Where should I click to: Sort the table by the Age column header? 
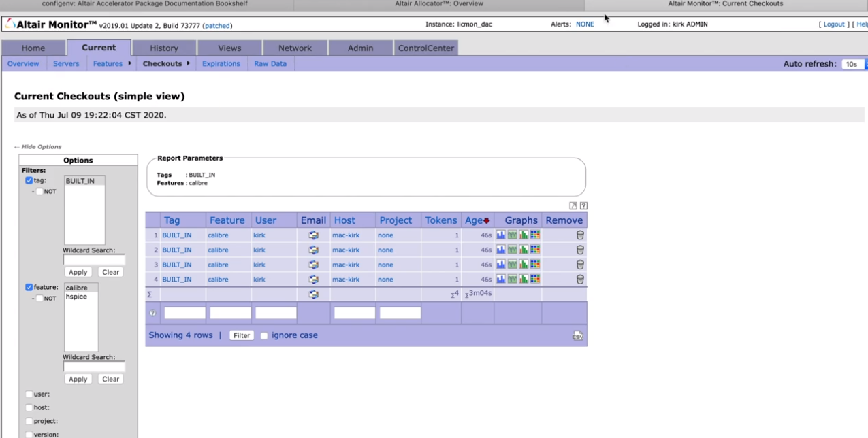click(474, 220)
